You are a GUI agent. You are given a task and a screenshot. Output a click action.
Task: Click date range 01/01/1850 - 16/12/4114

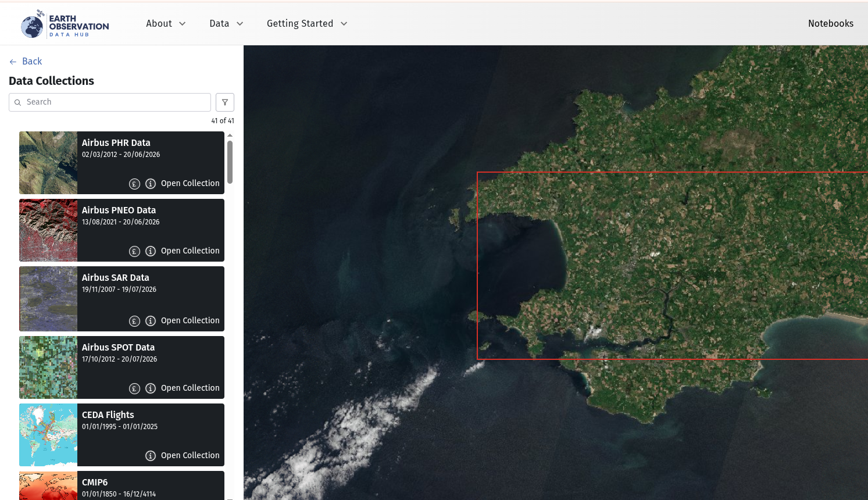119,494
